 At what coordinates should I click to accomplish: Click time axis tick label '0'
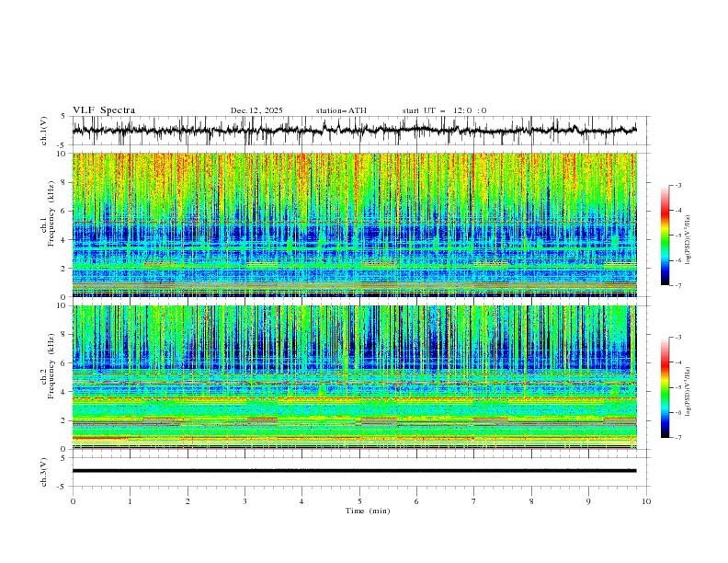click(x=73, y=501)
